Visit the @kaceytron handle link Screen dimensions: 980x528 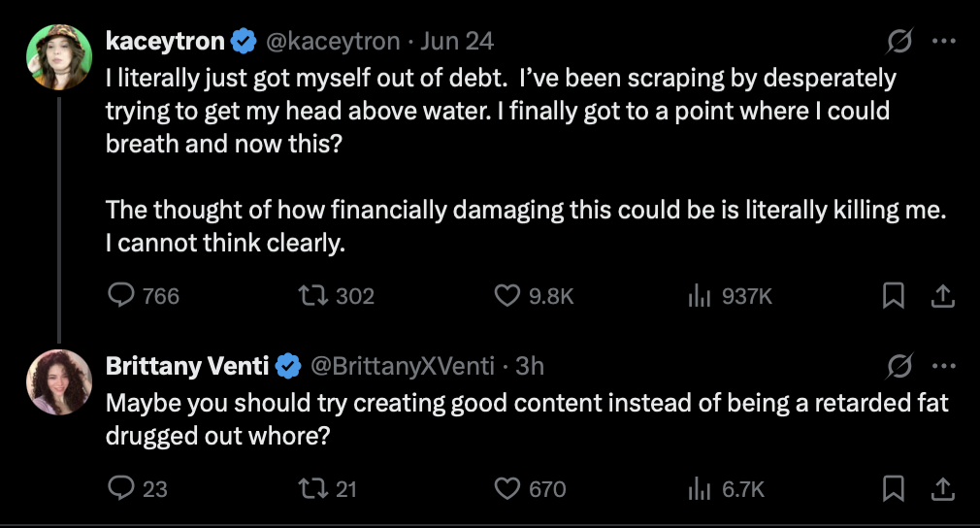(333, 41)
